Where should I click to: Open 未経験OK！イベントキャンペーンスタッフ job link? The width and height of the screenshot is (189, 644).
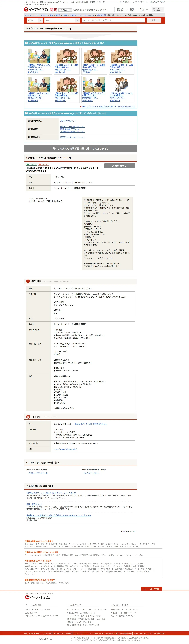[59, 516]
